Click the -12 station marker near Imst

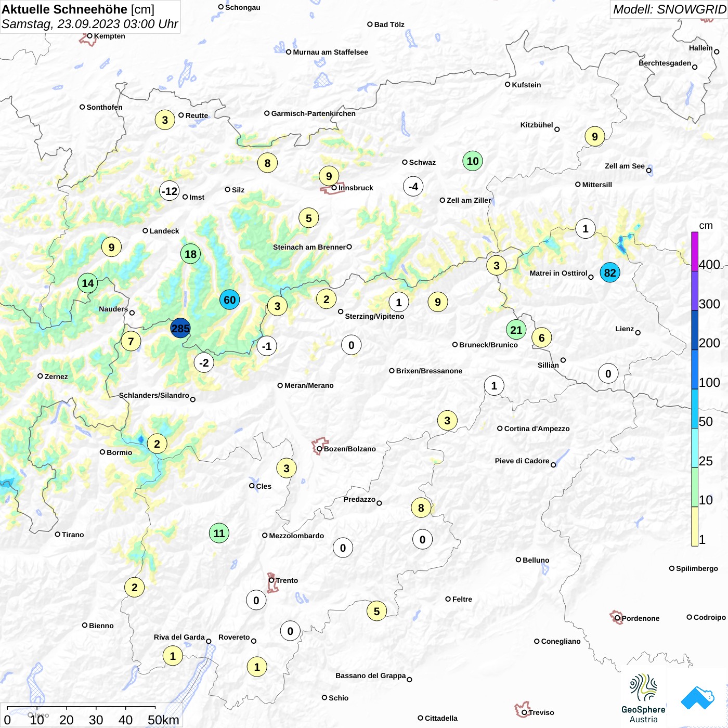coord(170,191)
